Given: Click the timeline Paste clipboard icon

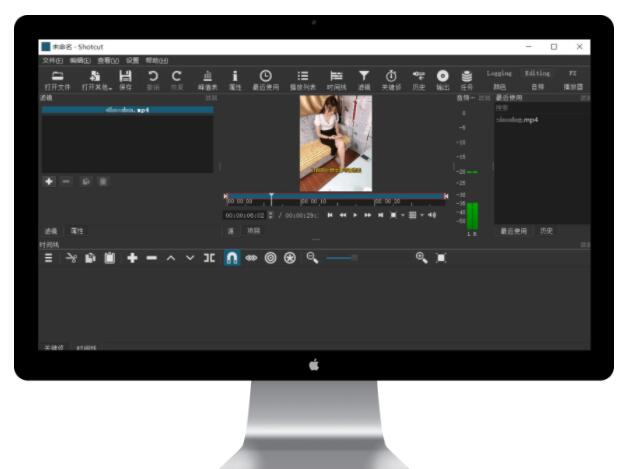Looking at the screenshot, I should tap(110, 258).
